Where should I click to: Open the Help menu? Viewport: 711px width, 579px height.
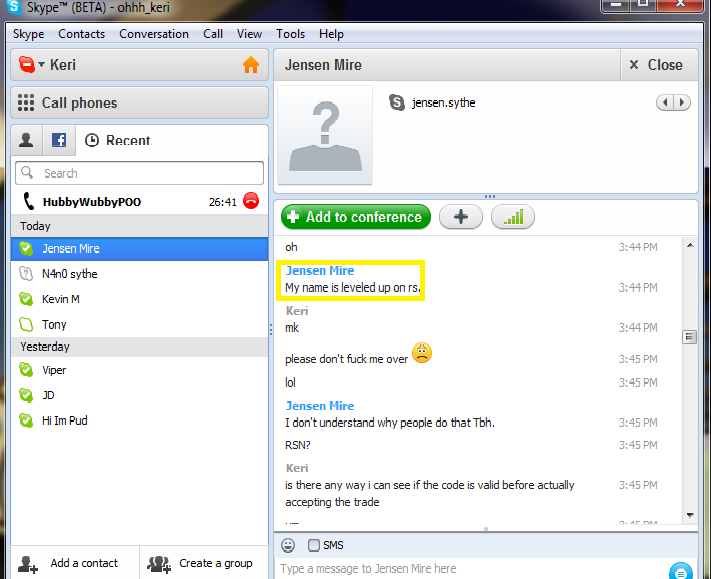[x=331, y=34]
